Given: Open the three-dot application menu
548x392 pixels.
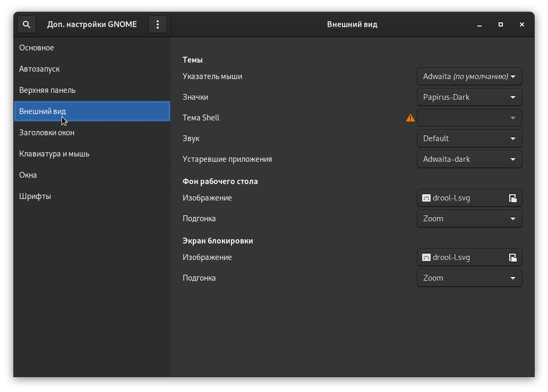Looking at the screenshot, I should pos(158,24).
